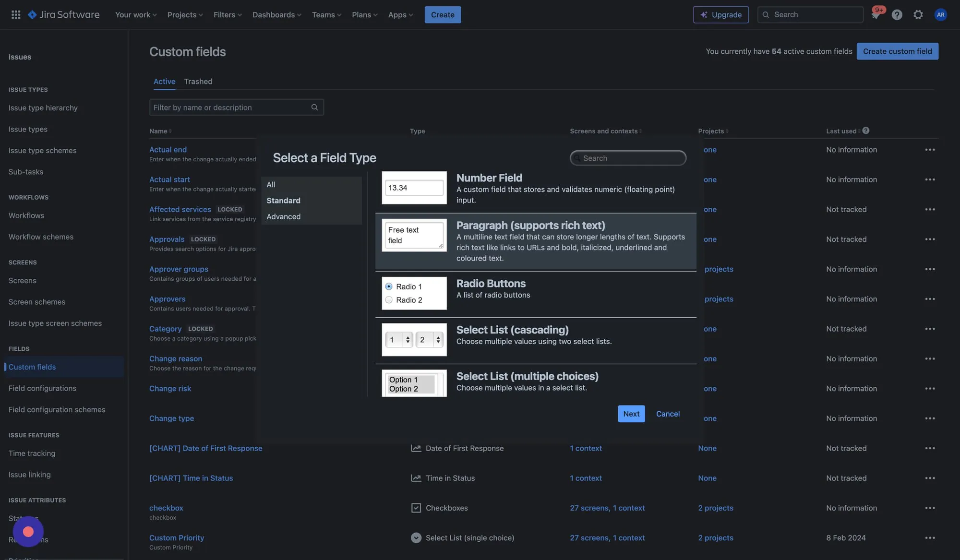
Task: Select the Advanced field type category
Action: tap(283, 216)
